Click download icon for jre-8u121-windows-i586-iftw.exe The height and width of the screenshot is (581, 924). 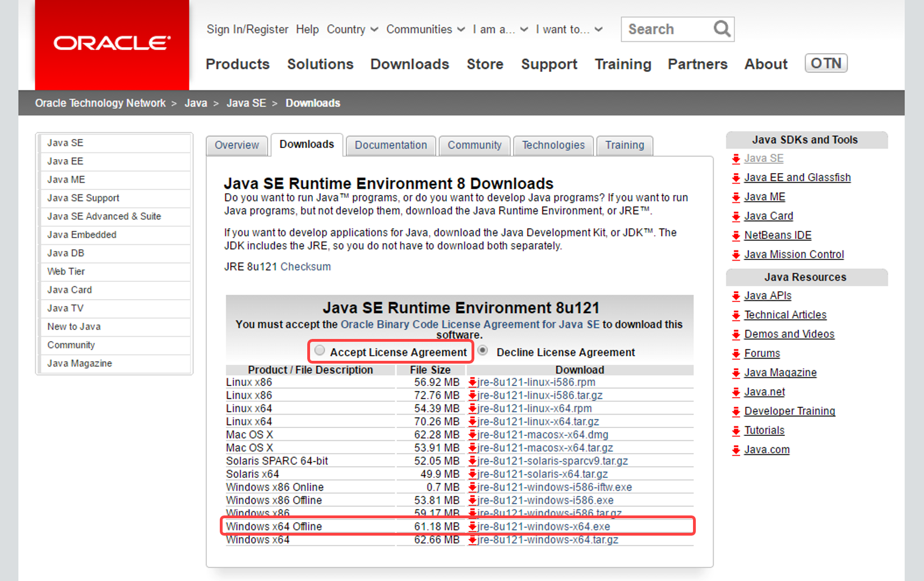[x=473, y=487]
